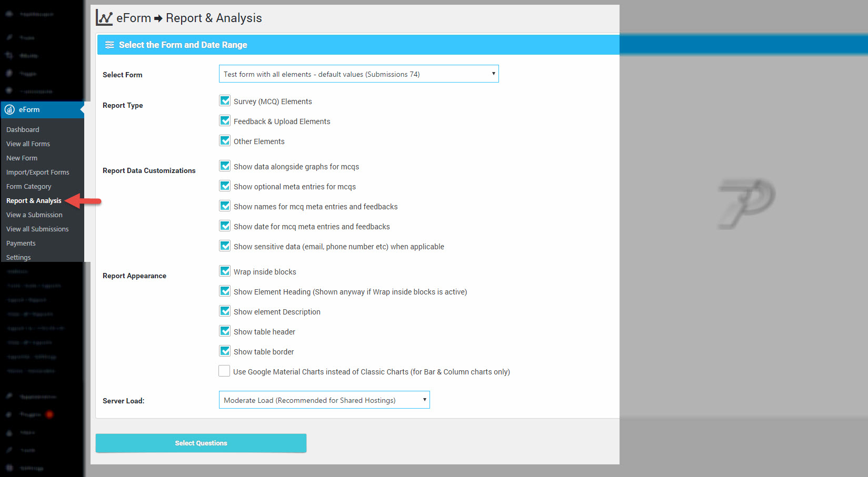
Task: Open Dashboard in the eForm menu
Action: coord(23,130)
